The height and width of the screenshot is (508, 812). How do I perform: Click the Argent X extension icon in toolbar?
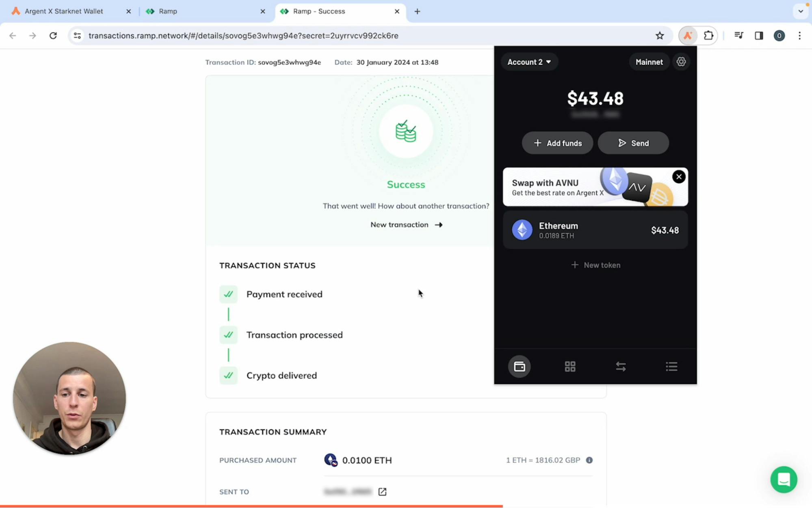pyautogui.click(x=688, y=36)
